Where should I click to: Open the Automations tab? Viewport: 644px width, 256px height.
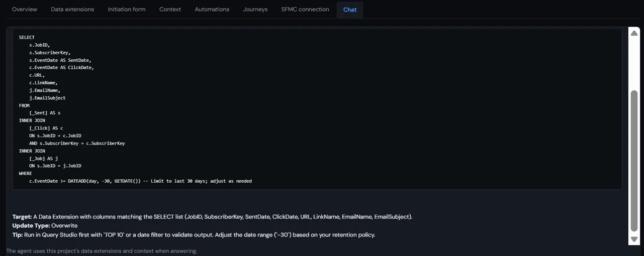212,10
